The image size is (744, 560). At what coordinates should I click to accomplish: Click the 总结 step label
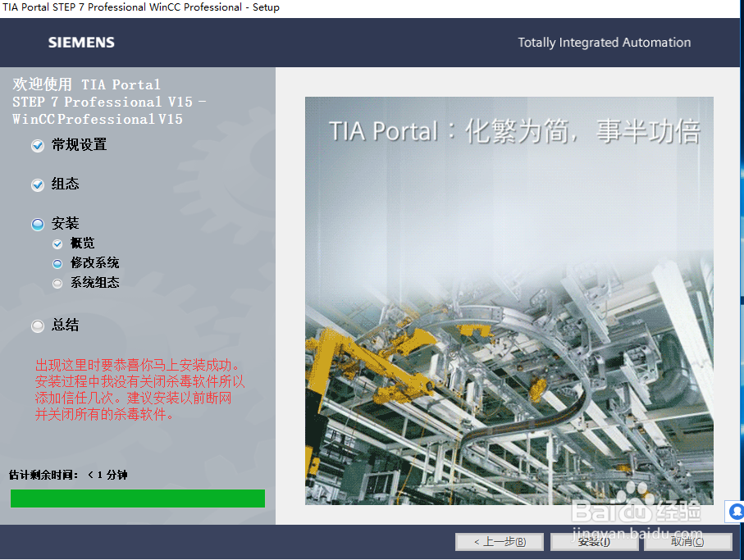(x=65, y=326)
